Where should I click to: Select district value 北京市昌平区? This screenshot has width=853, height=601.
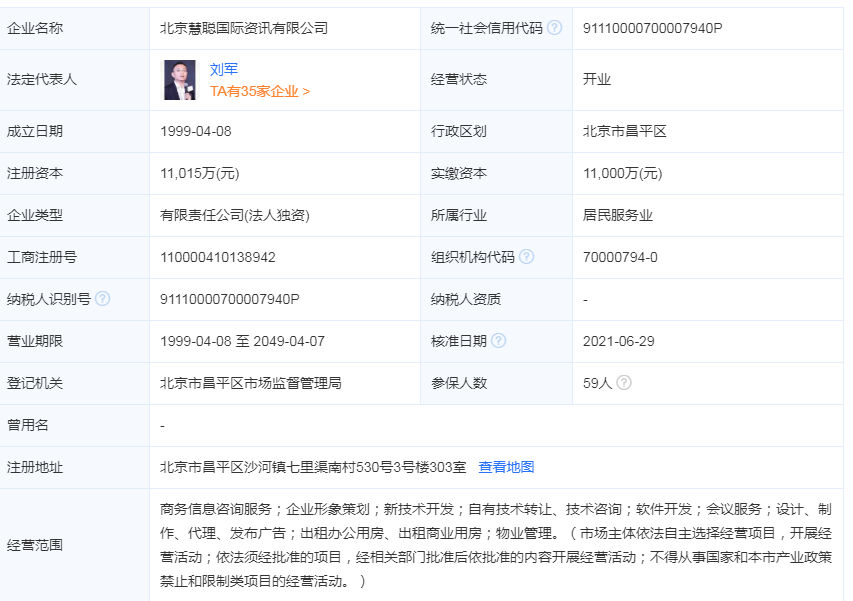click(625, 131)
